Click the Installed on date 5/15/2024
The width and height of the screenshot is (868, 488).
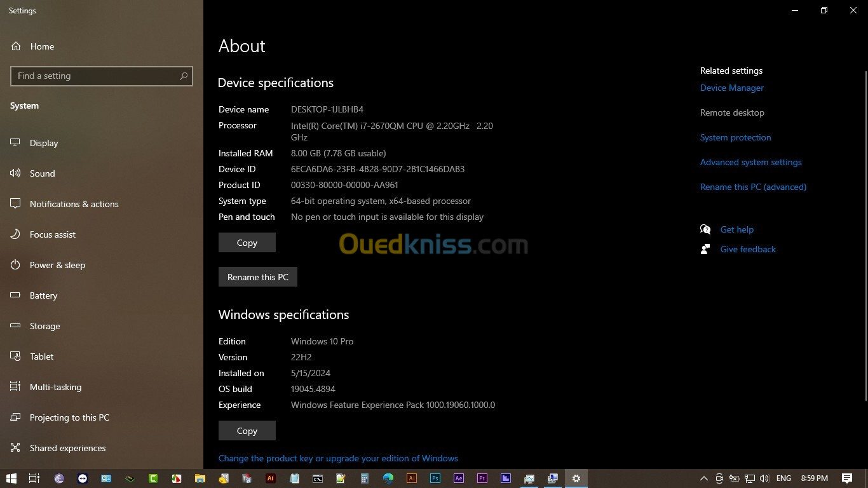311,373
